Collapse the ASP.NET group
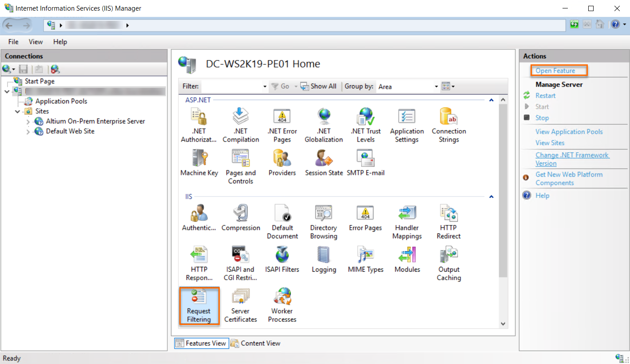Viewport: 630px width, 364px height. tap(491, 100)
